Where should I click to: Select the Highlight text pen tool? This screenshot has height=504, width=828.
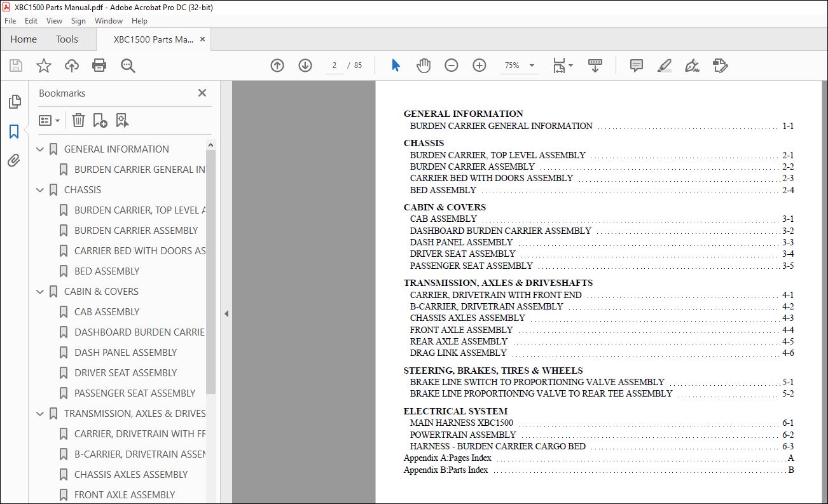click(664, 65)
